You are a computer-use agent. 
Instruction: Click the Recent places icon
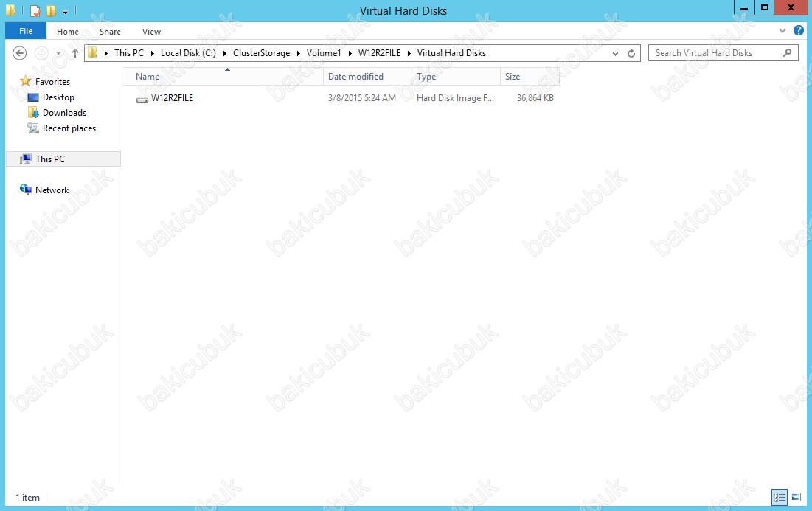coord(33,128)
